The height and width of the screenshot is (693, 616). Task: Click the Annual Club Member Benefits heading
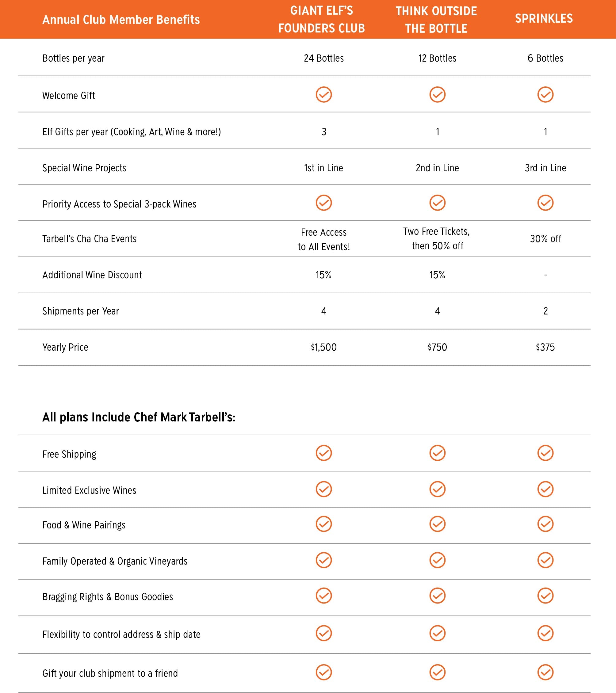click(x=121, y=20)
